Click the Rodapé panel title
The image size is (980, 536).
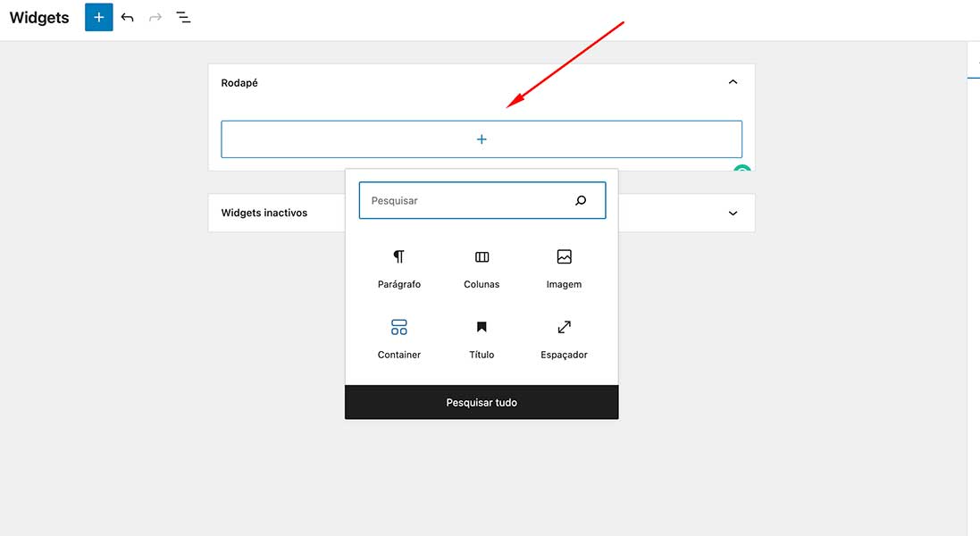coord(239,83)
